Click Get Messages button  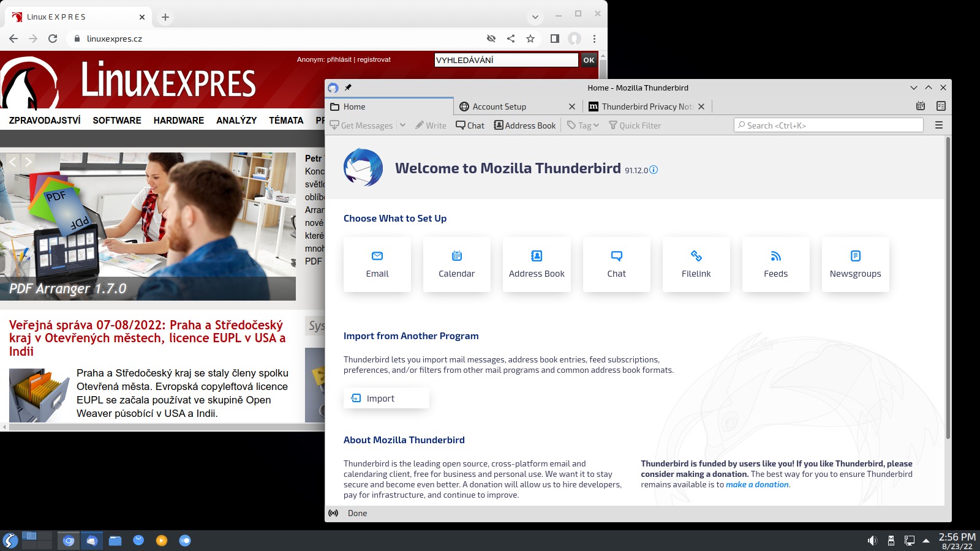(x=361, y=125)
